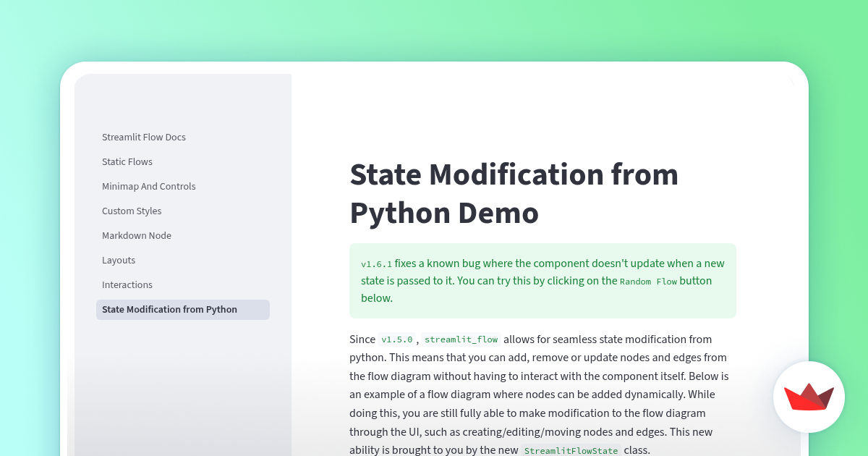Viewport: 868px width, 456px height.
Task: Click the Random Flow code text
Action: click(x=648, y=282)
